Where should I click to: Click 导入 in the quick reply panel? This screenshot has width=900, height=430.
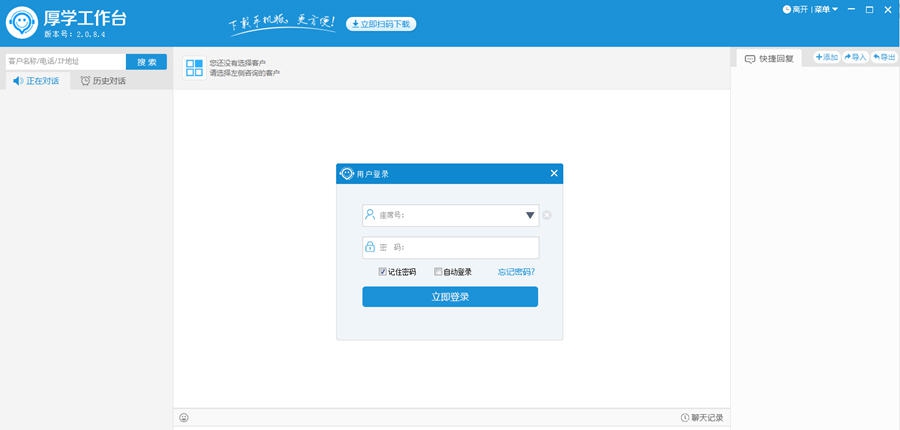(x=855, y=57)
